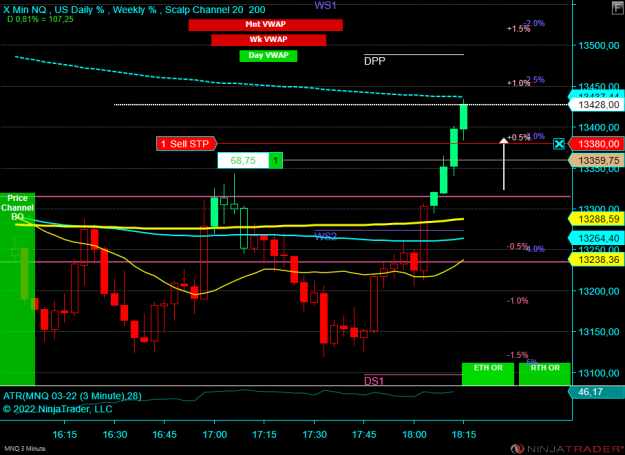The image size is (625, 455).
Task: Cancel the Sell STP order with the X icon
Action: click(x=559, y=144)
